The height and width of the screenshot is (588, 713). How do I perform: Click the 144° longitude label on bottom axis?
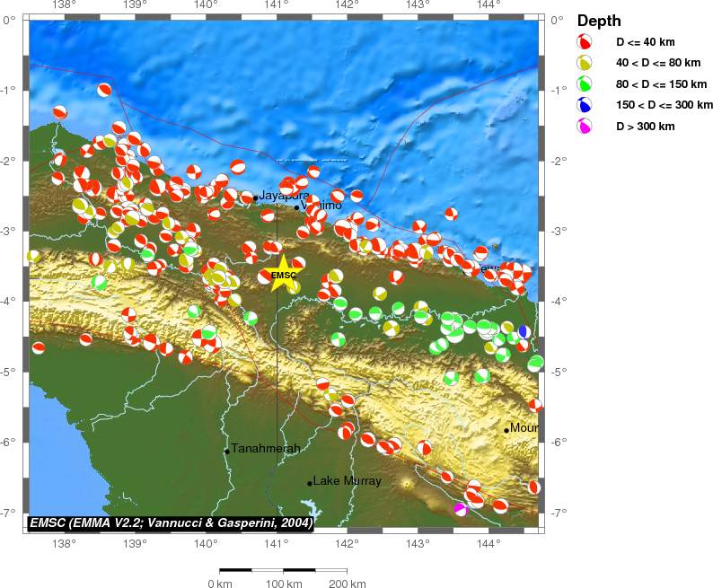tap(489, 542)
